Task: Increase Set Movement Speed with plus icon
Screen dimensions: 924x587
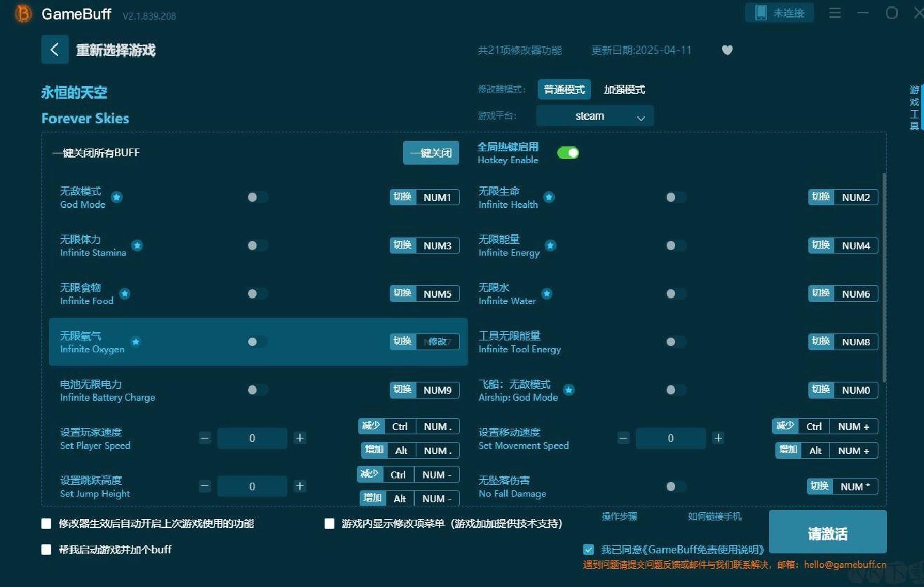Action: [x=719, y=438]
